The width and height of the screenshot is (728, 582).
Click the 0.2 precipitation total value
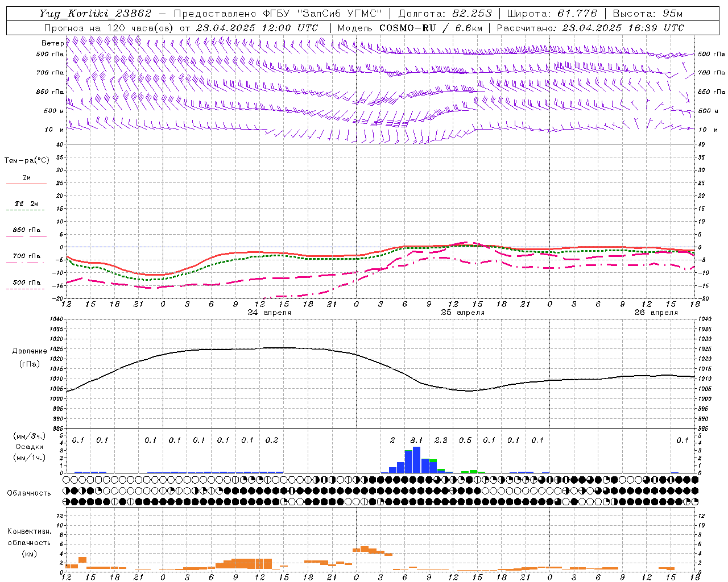(272, 440)
